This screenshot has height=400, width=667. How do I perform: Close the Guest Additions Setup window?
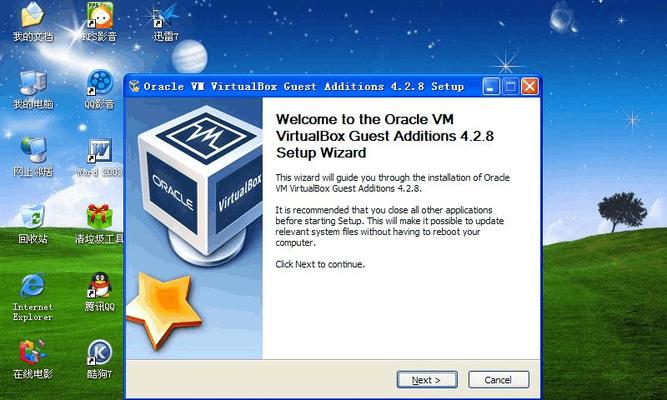pos(530,86)
